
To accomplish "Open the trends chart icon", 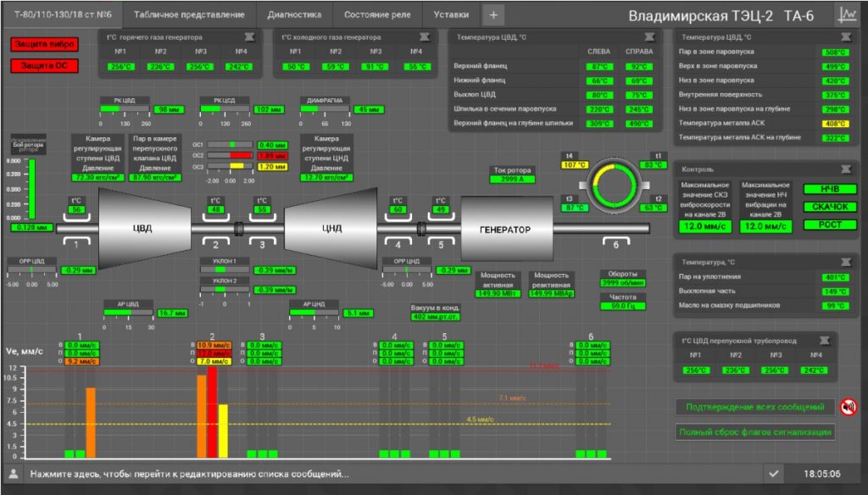I will pyautogui.click(x=847, y=14).
